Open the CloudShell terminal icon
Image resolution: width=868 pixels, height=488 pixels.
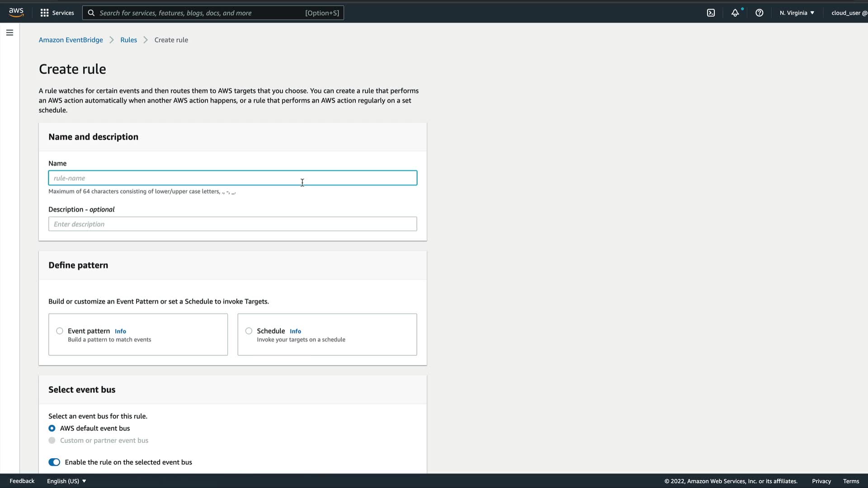coord(711,13)
